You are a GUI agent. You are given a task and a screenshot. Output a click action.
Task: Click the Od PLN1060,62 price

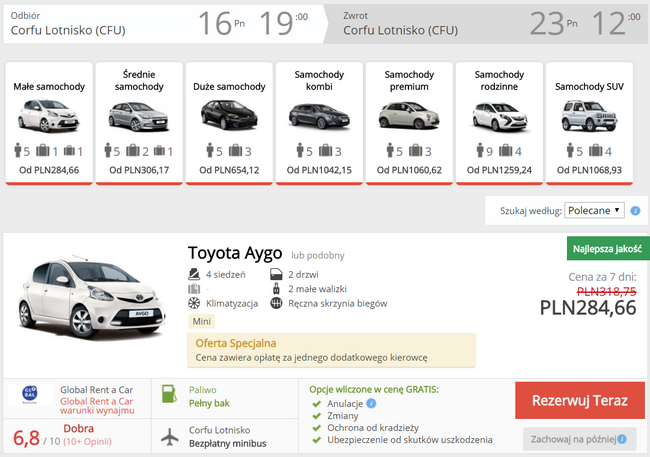coord(409,170)
